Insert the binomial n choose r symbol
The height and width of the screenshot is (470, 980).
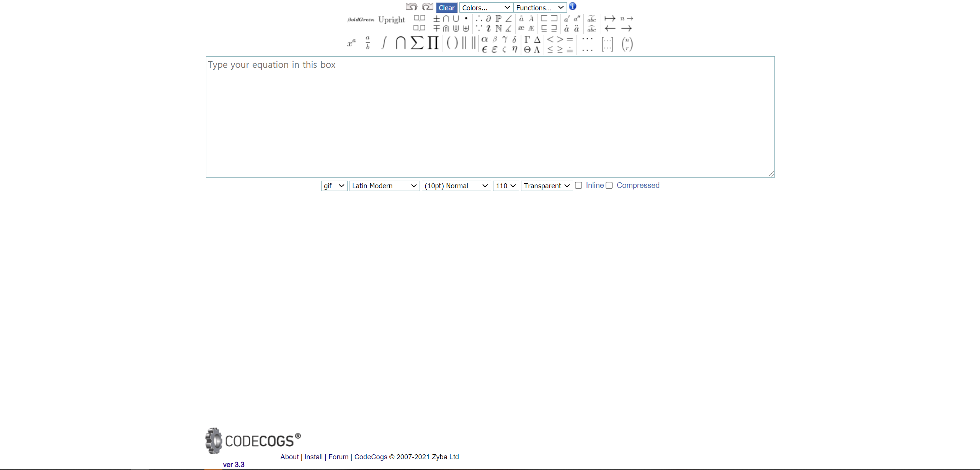pyautogui.click(x=627, y=44)
